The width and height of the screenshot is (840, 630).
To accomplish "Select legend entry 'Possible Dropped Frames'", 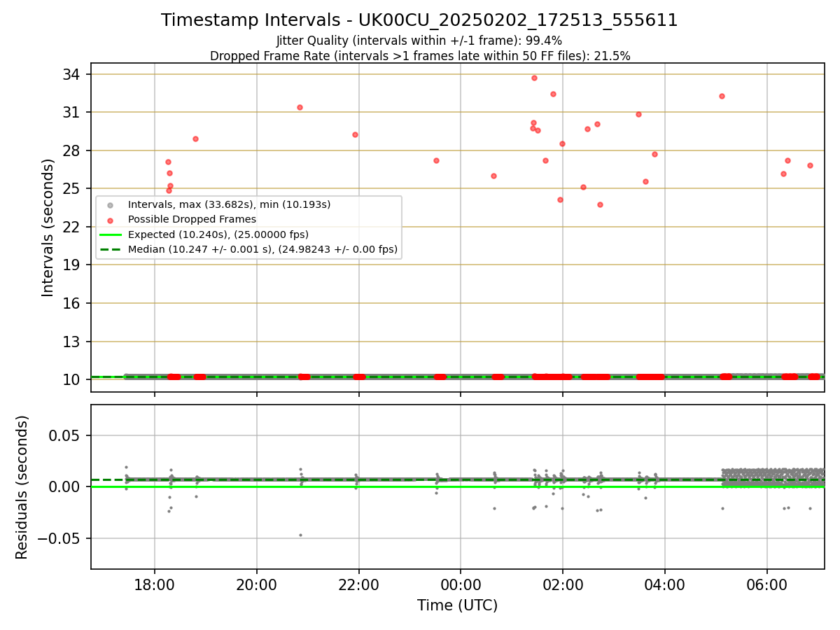I will point(192,220).
